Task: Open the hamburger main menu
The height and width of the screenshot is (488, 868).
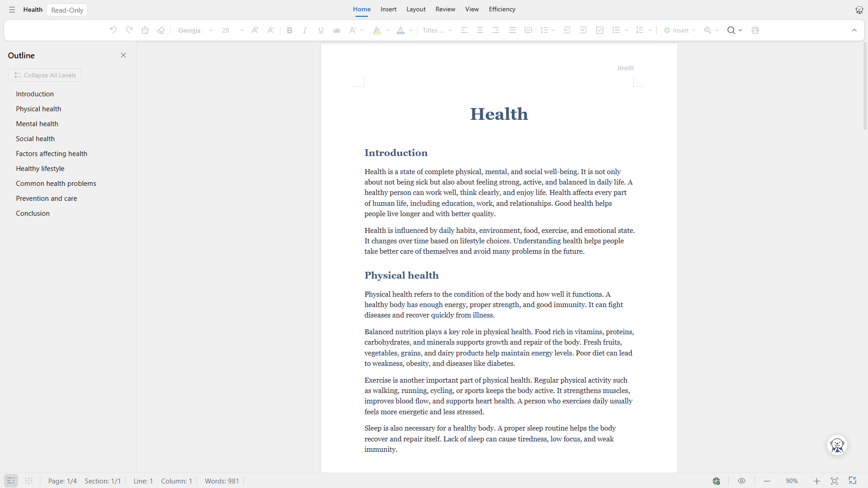Action: (12, 9)
